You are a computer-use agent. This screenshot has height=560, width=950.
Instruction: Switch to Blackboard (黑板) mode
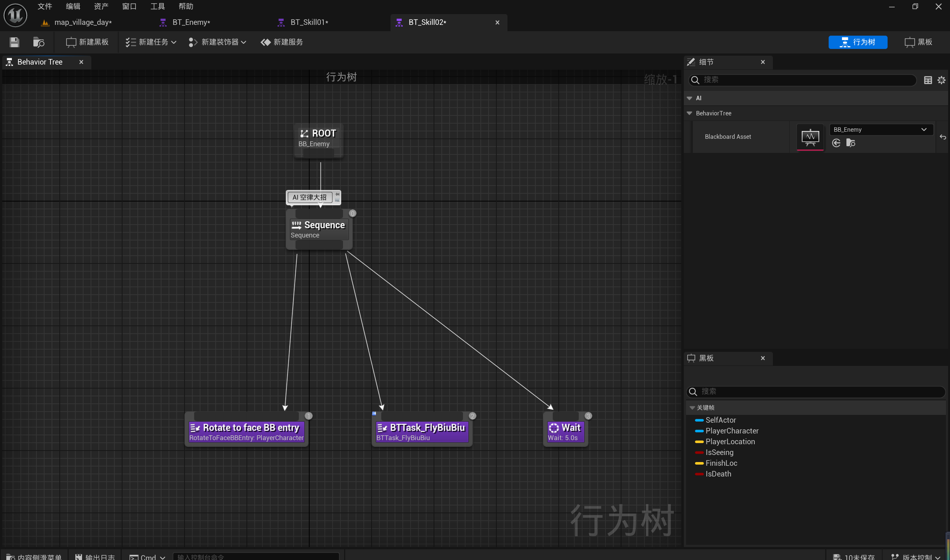pyautogui.click(x=918, y=42)
